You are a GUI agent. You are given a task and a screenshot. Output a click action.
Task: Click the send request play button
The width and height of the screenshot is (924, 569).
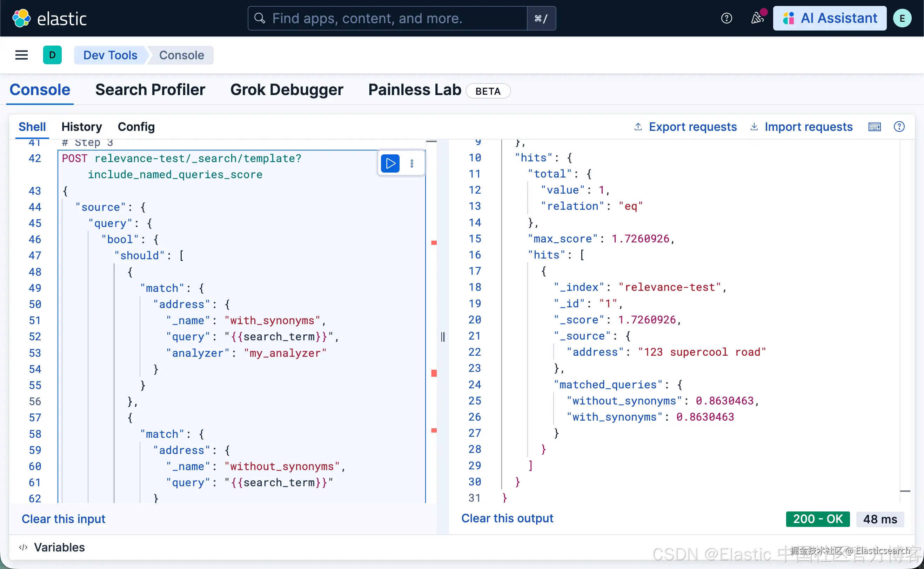click(390, 164)
